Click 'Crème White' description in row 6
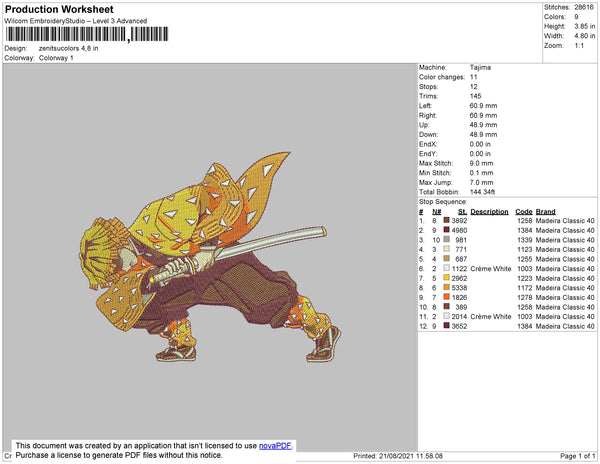Viewport: 600px width, 464px height. (491, 269)
